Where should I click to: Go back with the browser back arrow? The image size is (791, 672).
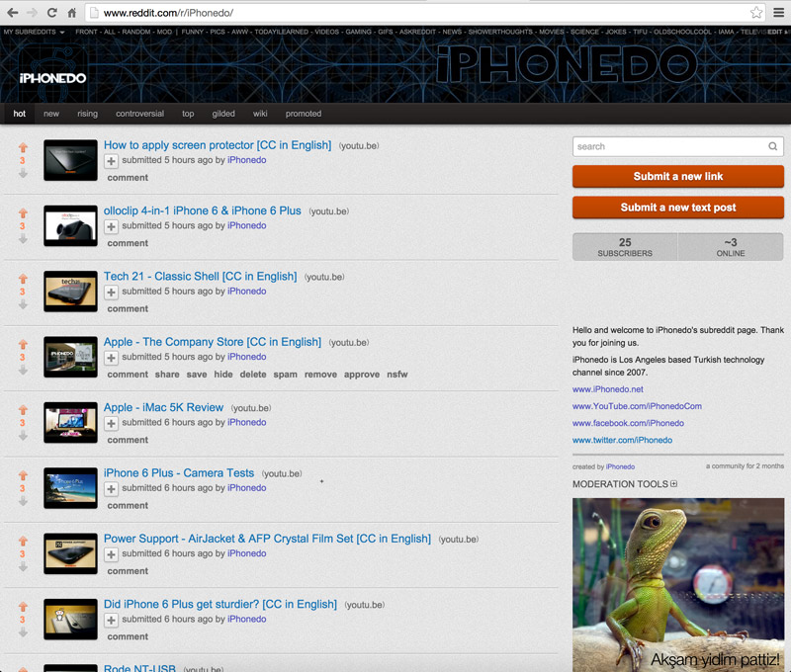[13, 13]
